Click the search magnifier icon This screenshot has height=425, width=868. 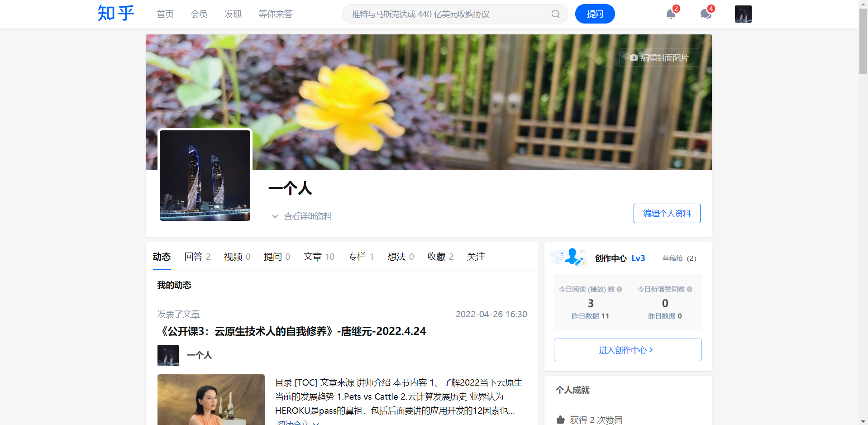pyautogui.click(x=555, y=14)
